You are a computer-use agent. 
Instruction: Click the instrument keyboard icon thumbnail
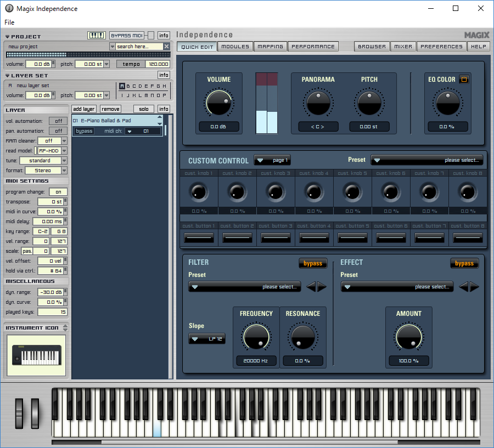[x=37, y=355]
